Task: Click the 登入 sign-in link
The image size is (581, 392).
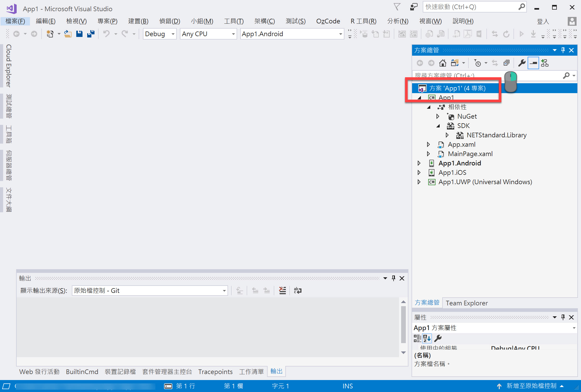Action: pyautogui.click(x=543, y=21)
